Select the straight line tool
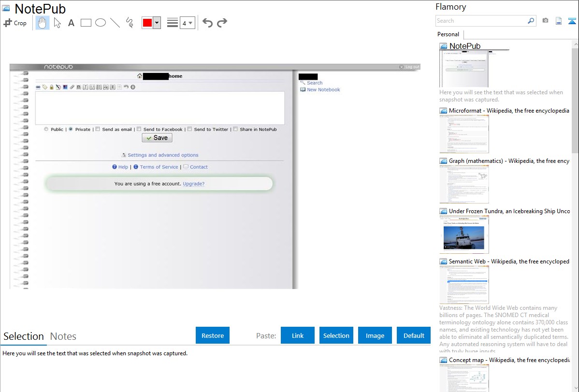This screenshot has height=392, width=579. click(x=115, y=23)
